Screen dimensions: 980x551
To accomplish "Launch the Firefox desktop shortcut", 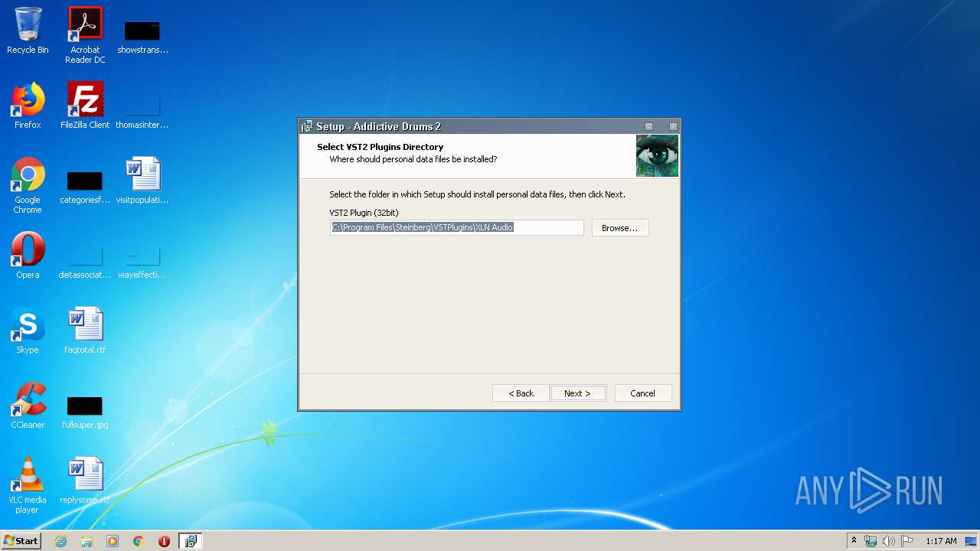I will [x=28, y=106].
